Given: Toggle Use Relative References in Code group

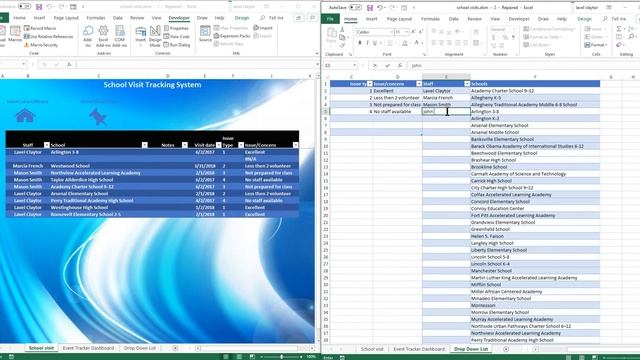Looking at the screenshot, I should click(x=49, y=36).
